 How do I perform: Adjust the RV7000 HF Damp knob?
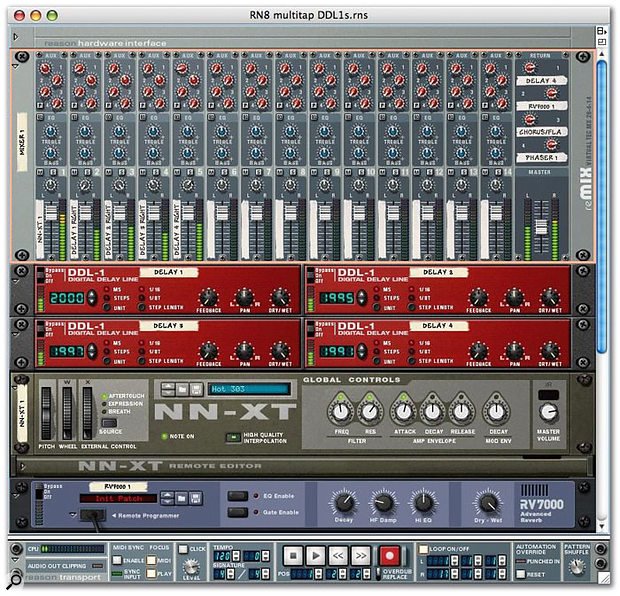click(383, 503)
